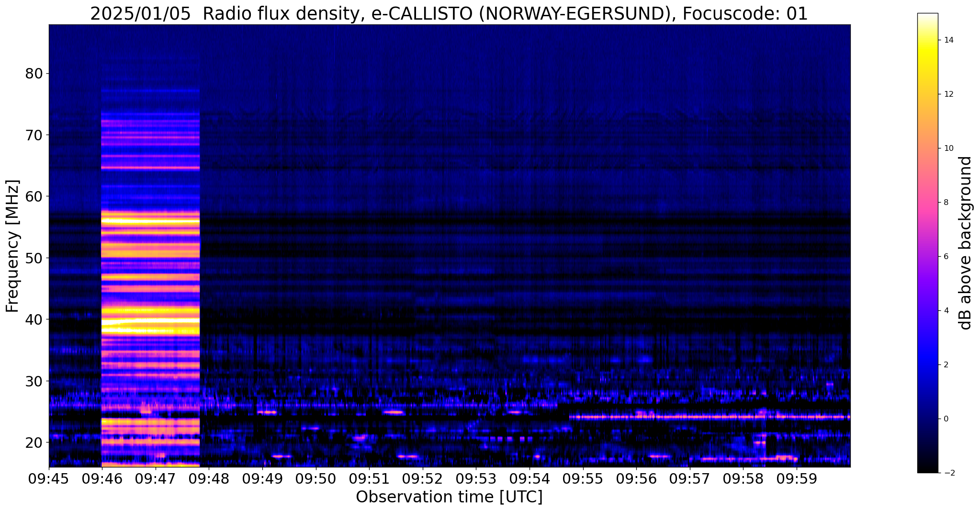Click the colorbar tick label 14
The image size is (980, 511).
click(948, 40)
